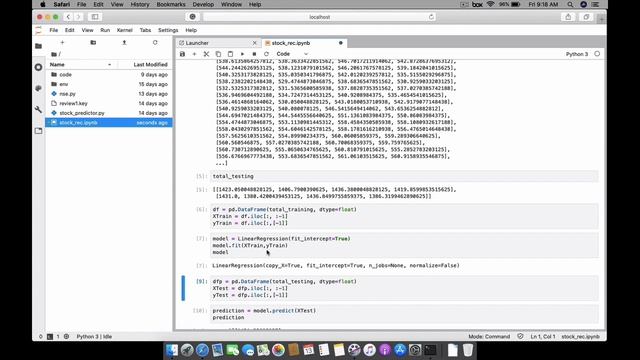
Task: Open the JupyterLab Run menu
Action: pyautogui.click(x=105, y=30)
